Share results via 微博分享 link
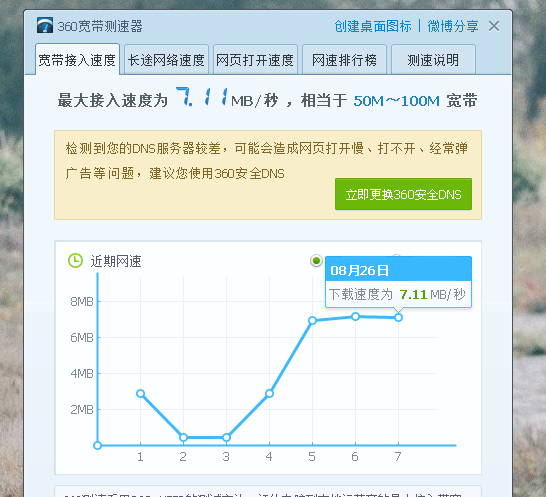Screen dimensions: 546x497 (x=453, y=26)
